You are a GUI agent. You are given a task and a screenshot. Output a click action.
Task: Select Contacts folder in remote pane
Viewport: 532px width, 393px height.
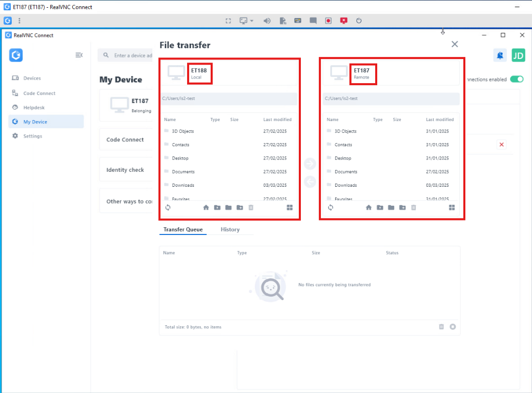(x=391, y=145)
